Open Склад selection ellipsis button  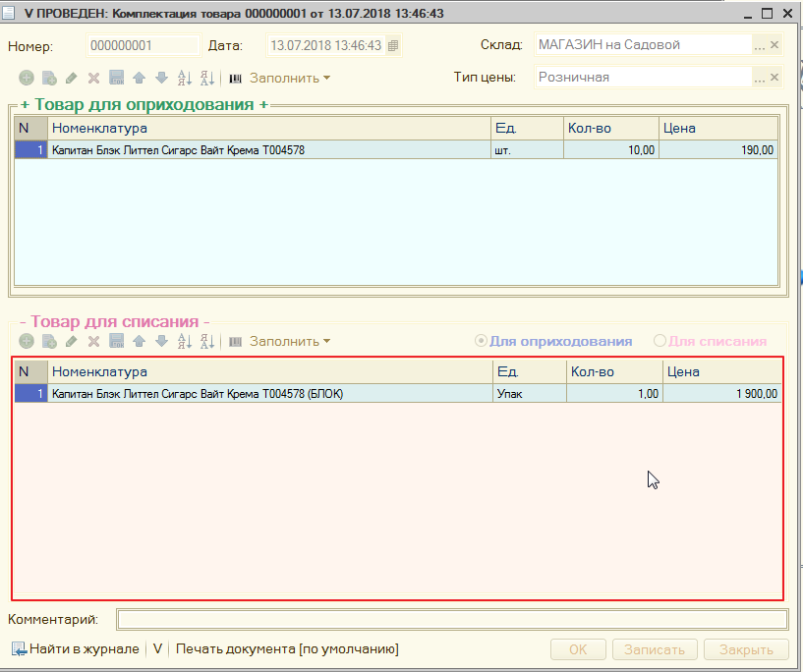point(760,45)
